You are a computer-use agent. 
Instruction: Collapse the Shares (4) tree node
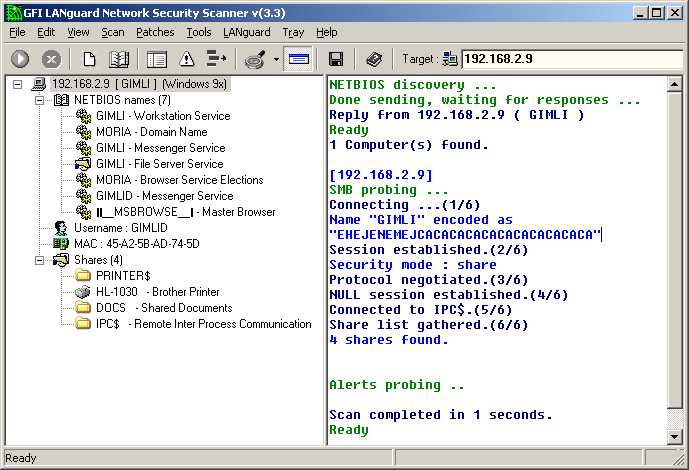pos(39,260)
